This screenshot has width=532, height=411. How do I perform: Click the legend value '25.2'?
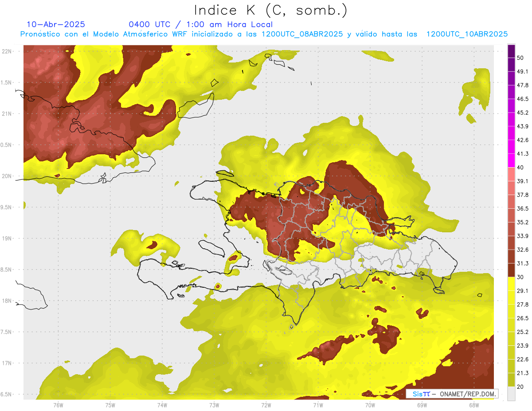point(523,332)
